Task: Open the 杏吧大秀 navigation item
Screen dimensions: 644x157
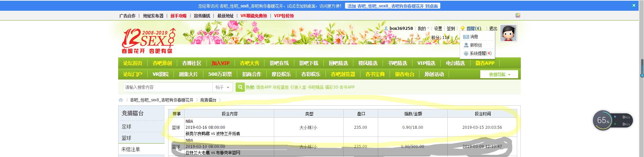Action: (x=250, y=63)
